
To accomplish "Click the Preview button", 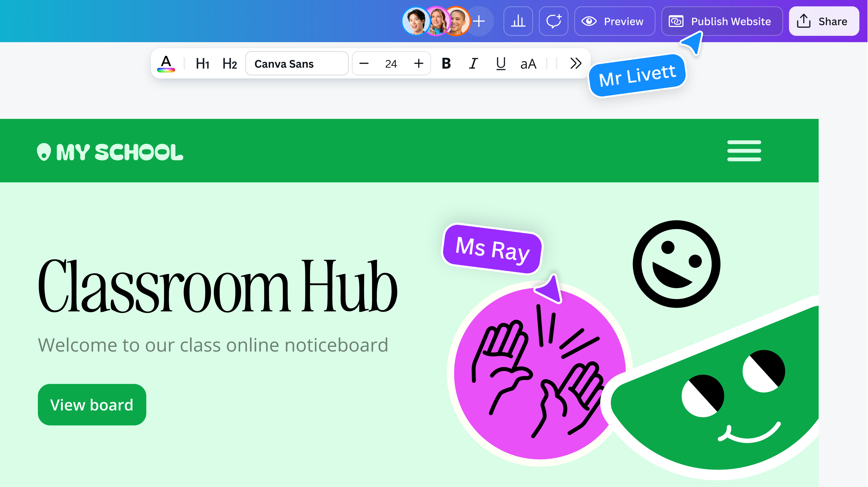I will (x=615, y=21).
